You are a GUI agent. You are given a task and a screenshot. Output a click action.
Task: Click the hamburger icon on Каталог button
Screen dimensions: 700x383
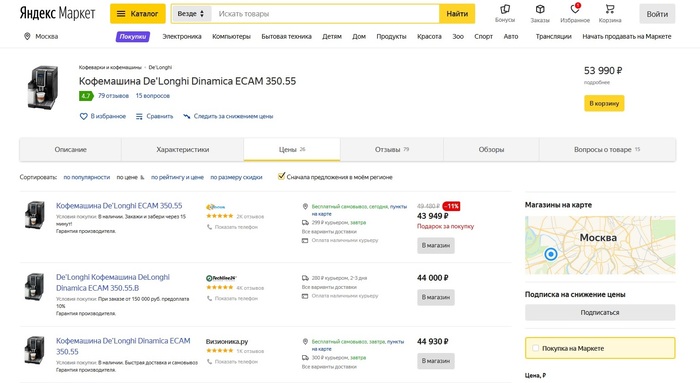(x=121, y=14)
